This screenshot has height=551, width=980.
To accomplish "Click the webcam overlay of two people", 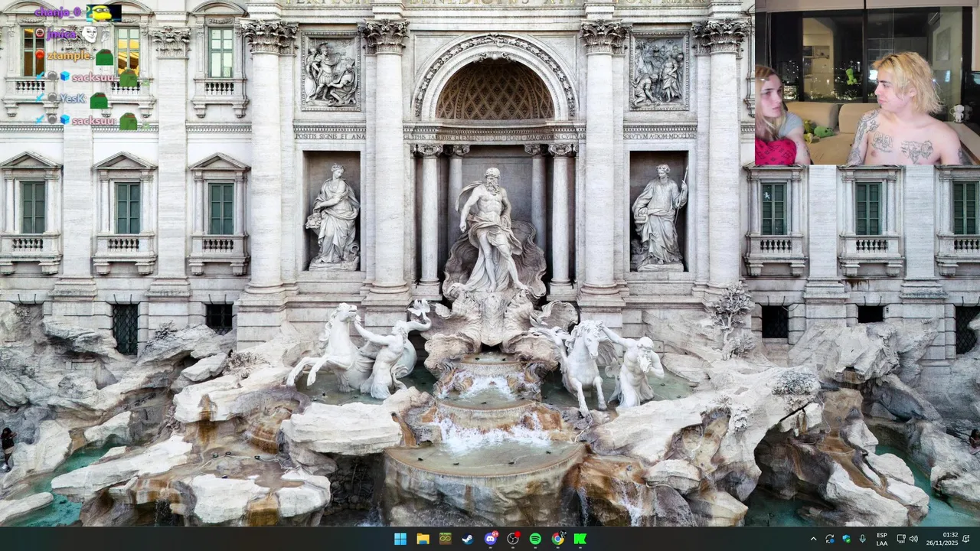I will [867, 83].
